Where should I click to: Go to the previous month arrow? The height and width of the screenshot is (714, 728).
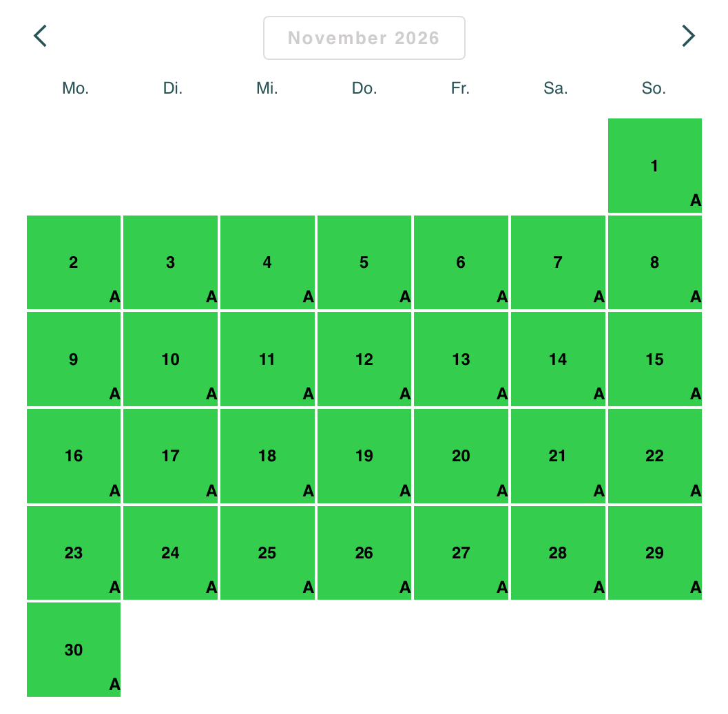[x=41, y=36]
